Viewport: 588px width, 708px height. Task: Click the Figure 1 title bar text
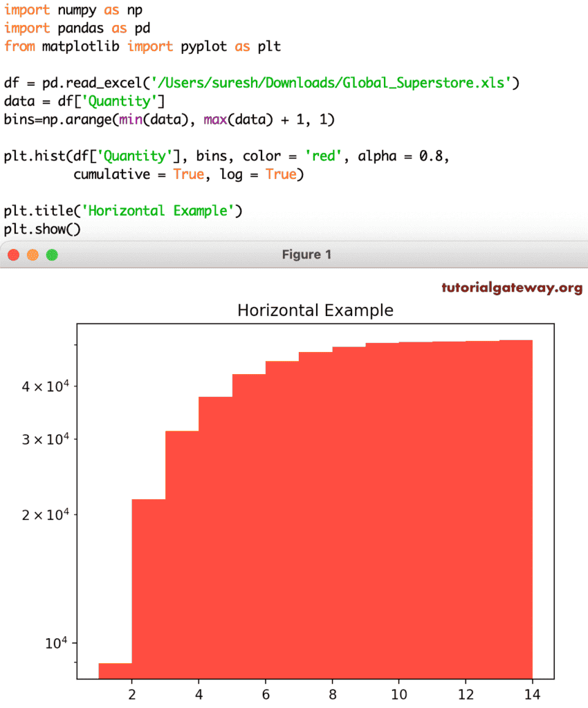pyautogui.click(x=306, y=254)
